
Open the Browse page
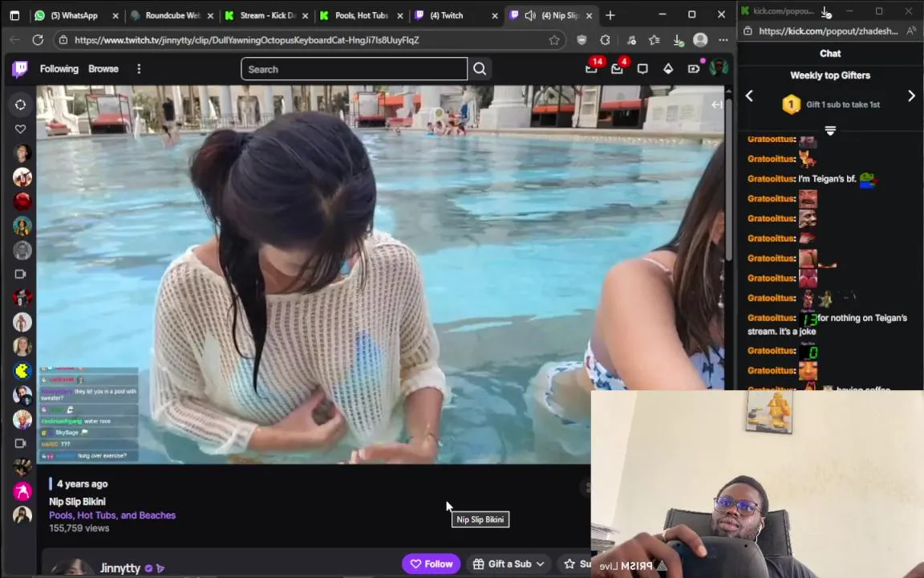point(103,69)
